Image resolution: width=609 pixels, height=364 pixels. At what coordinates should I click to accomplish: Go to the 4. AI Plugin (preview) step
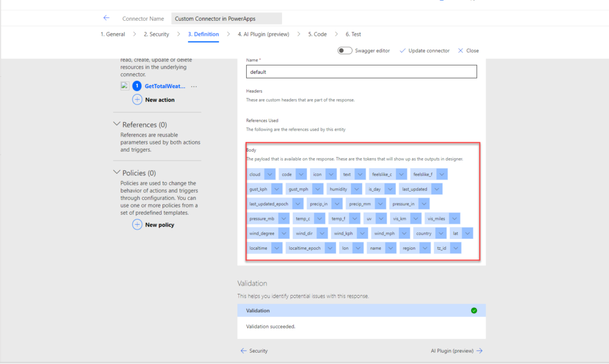263,34
